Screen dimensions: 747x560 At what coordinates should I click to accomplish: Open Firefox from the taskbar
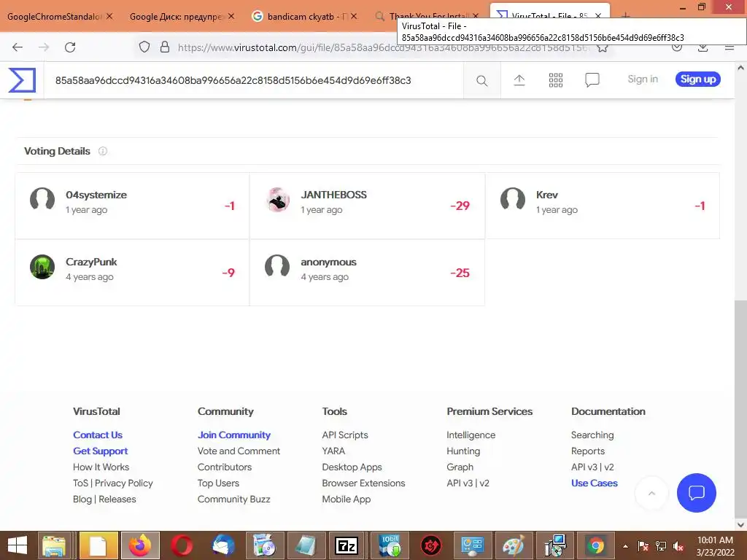click(x=139, y=545)
